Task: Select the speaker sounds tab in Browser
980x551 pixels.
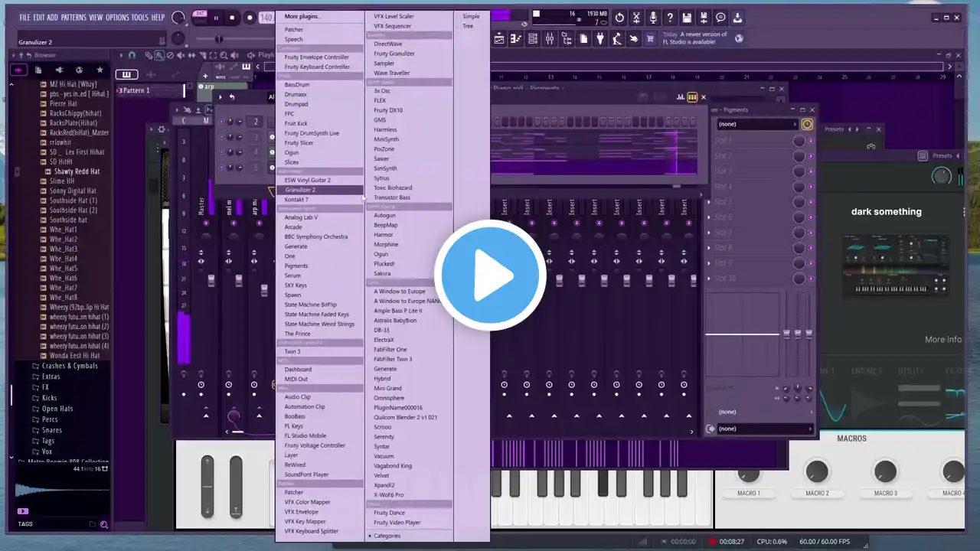Action: click(x=58, y=70)
